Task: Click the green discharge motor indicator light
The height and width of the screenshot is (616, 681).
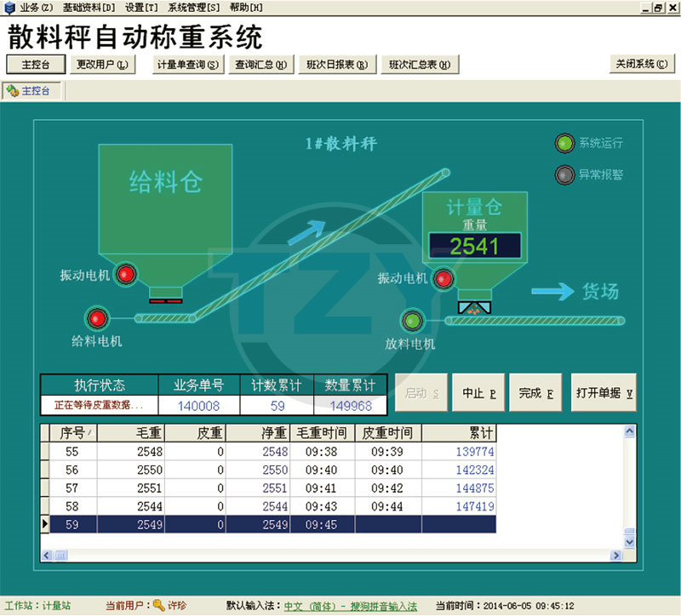Action: (x=413, y=321)
